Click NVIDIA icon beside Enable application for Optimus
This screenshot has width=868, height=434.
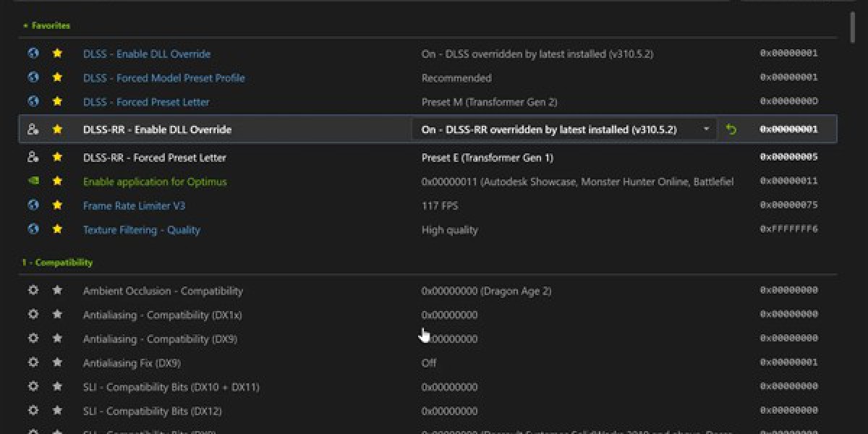(33, 182)
